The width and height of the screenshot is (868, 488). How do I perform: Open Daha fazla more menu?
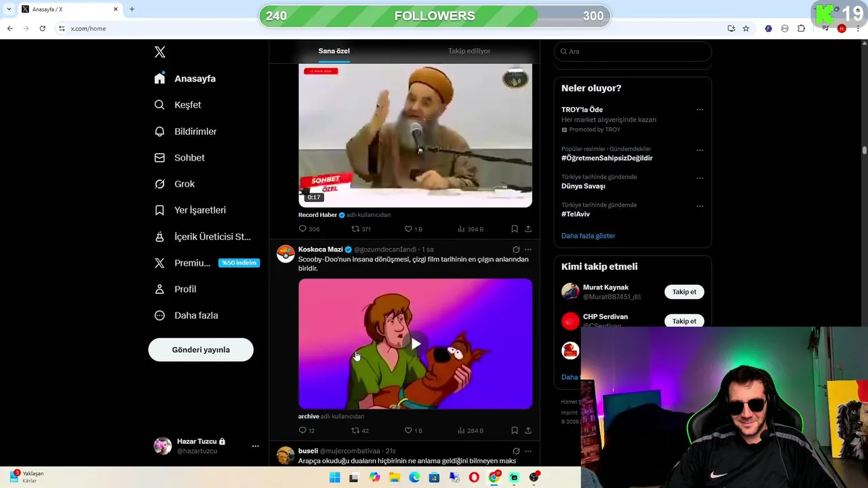point(186,316)
